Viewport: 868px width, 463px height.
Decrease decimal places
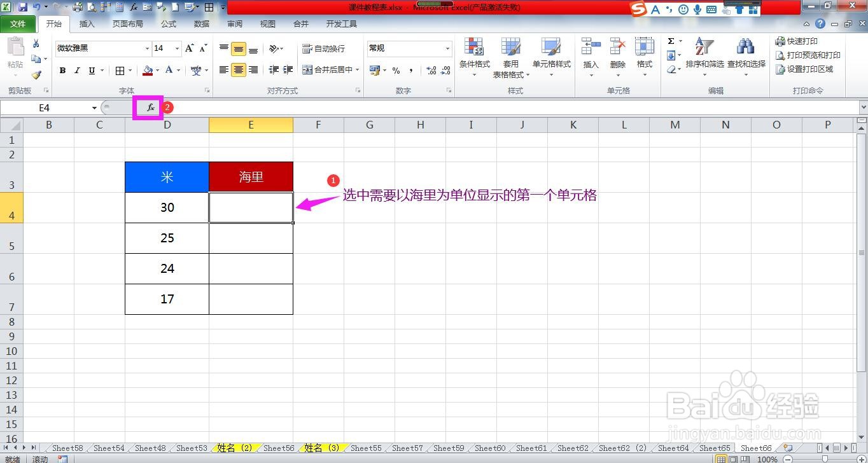pos(446,71)
